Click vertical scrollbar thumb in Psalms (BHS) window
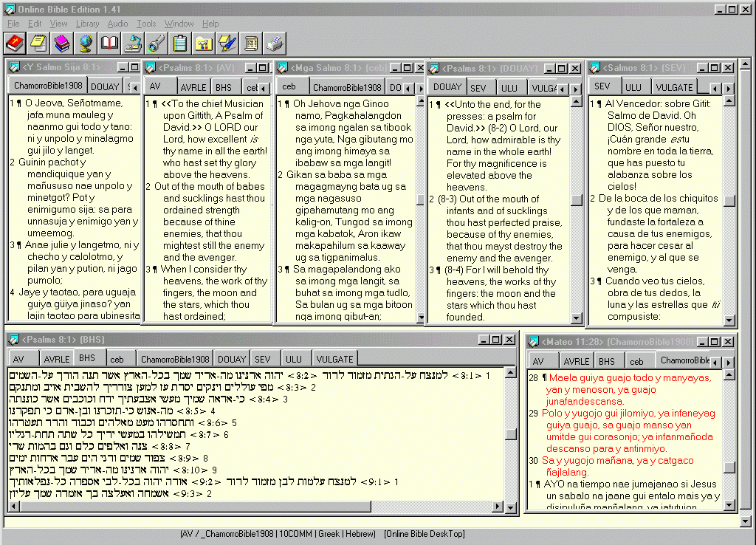The height and width of the screenshot is (545, 756). [511, 434]
